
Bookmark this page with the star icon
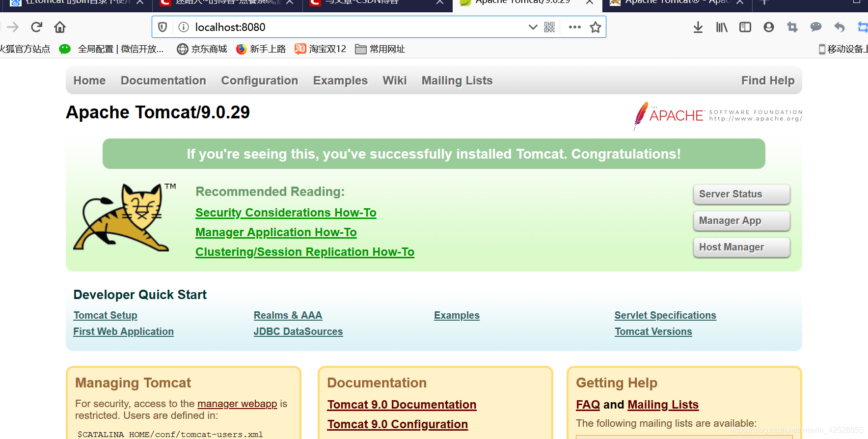[596, 27]
